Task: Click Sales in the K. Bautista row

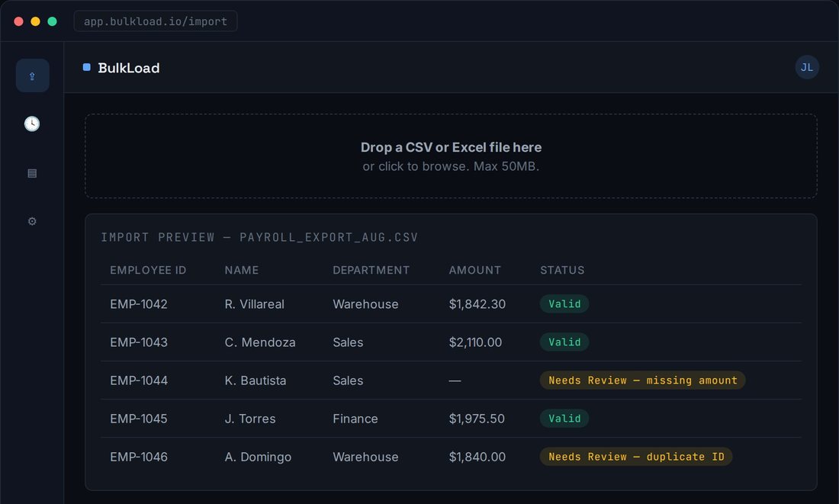Action: pyautogui.click(x=348, y=380)
